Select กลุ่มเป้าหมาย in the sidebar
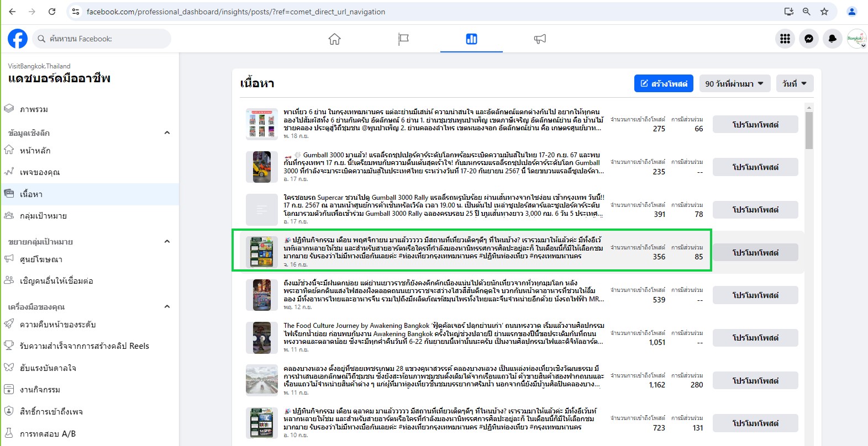Image resolution: width=868 pixels, height=446 pixels. click(43, 216)
